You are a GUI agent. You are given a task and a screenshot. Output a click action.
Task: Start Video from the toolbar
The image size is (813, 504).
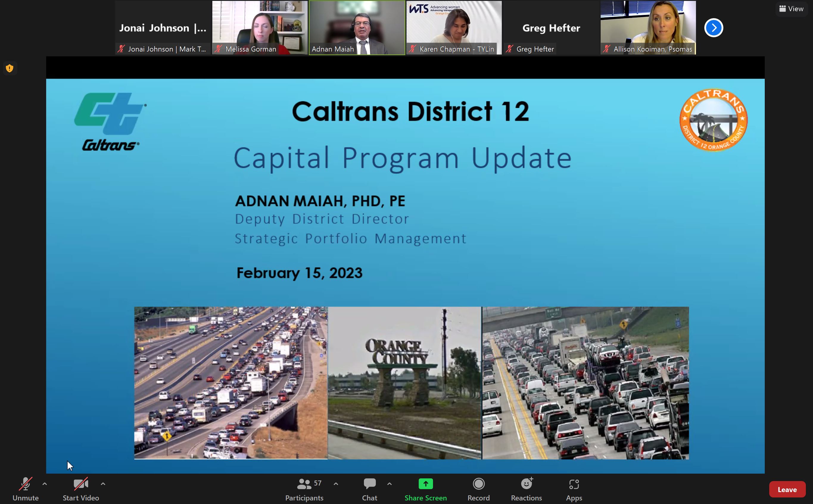[81, 489]
